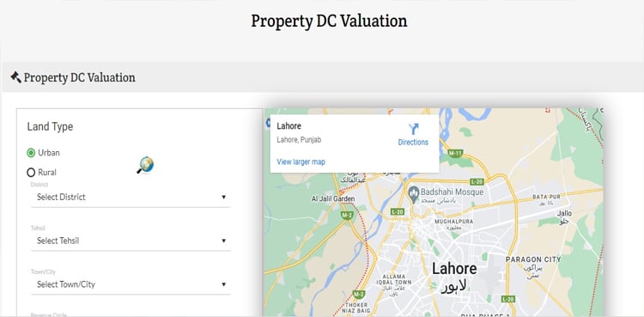
Task: Open the Select District dropdown
Action: [x=131, y=197]
